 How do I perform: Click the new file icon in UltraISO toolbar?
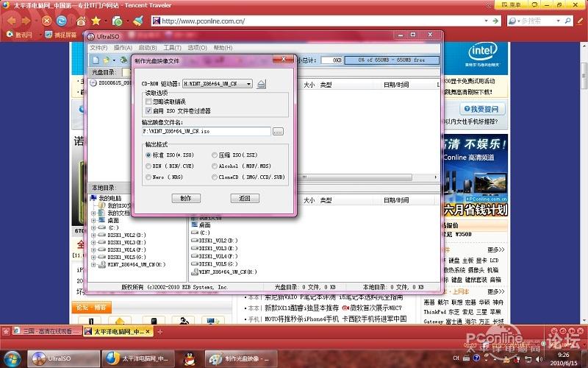94,60
